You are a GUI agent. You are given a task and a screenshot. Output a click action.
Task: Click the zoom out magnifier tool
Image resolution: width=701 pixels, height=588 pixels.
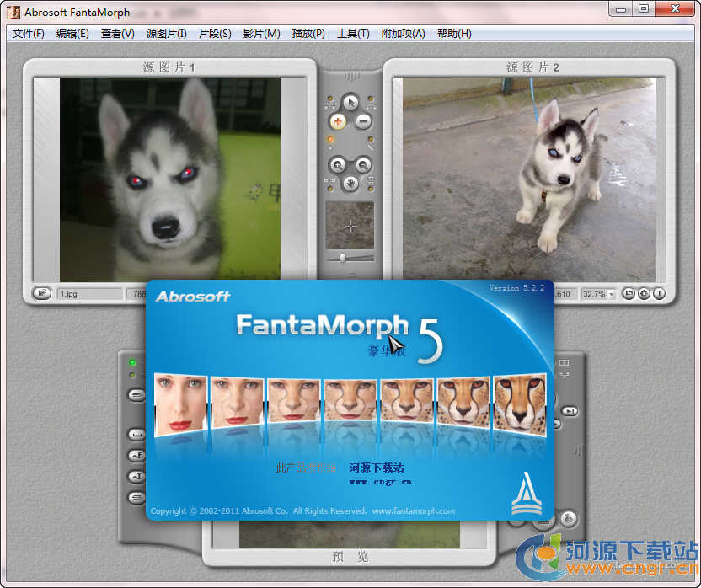(364, 164)
